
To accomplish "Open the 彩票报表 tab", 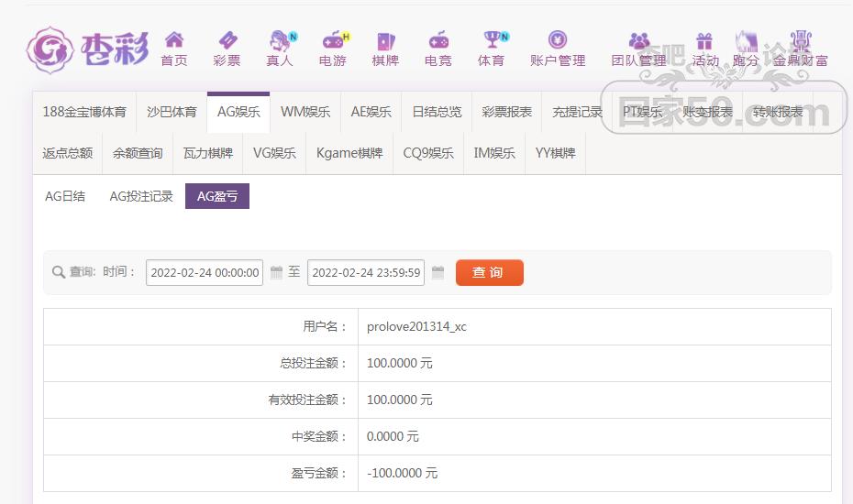I will pos(506,112).
